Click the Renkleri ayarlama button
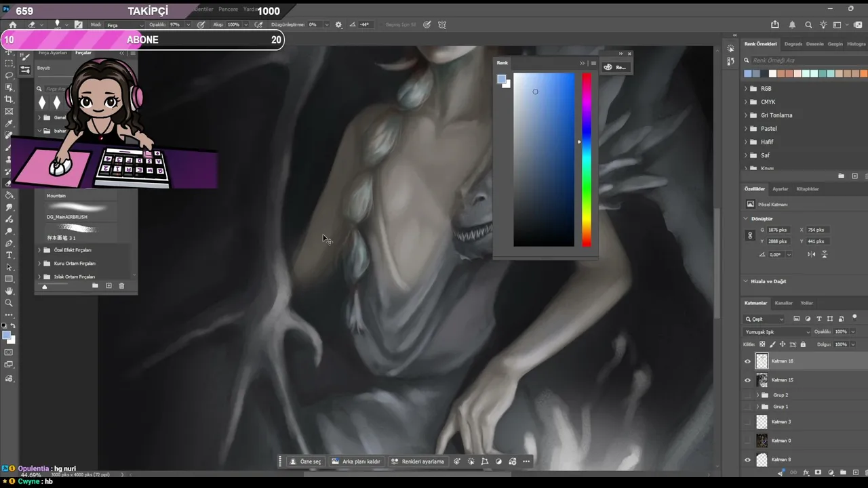Viewport: 868px width, 488px height. click(418, 462)
